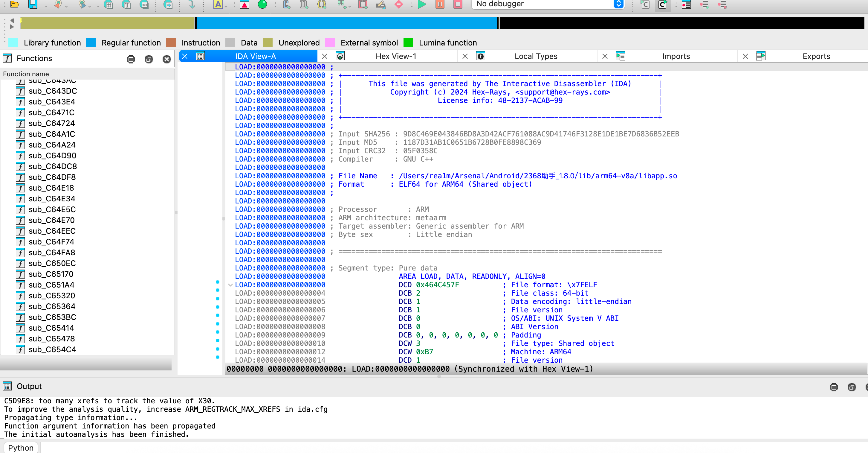Click the curved down arrow toolbar icon

tap(192, 4)
